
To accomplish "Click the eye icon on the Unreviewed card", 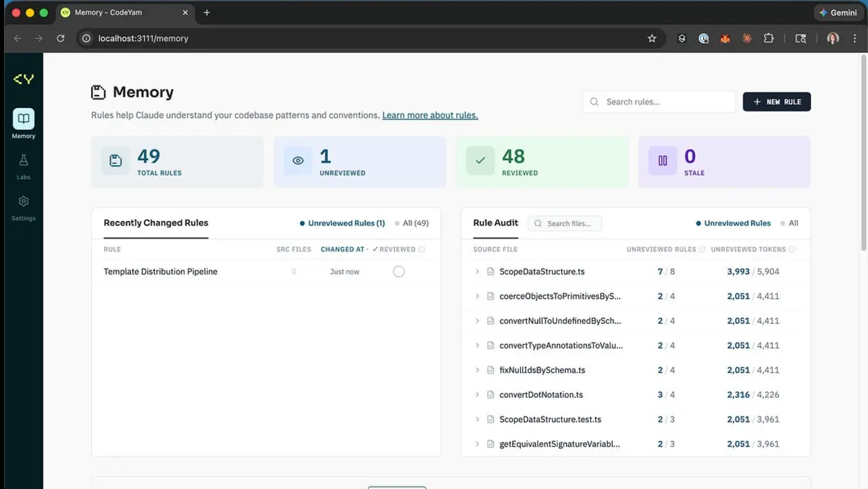I will tap(298, 160).
